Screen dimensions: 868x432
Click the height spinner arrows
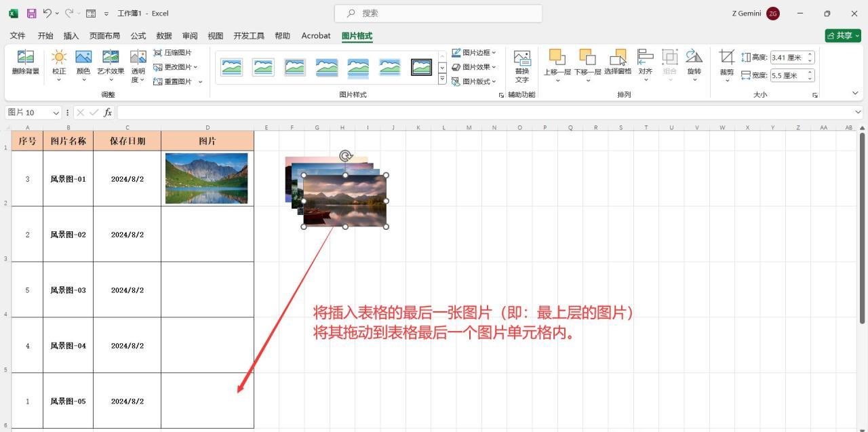pyautogui.click(x=810, y=58)
